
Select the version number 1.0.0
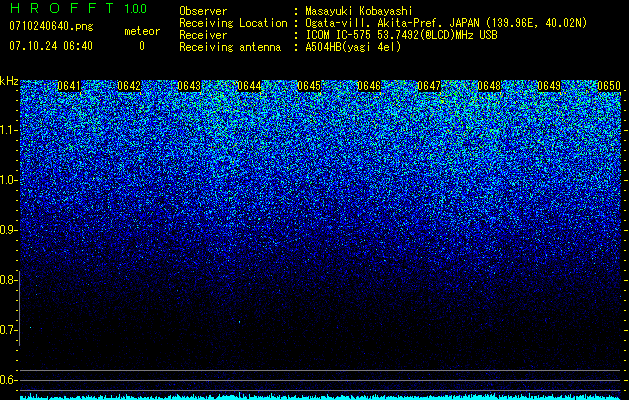click(x=136, y=8)
